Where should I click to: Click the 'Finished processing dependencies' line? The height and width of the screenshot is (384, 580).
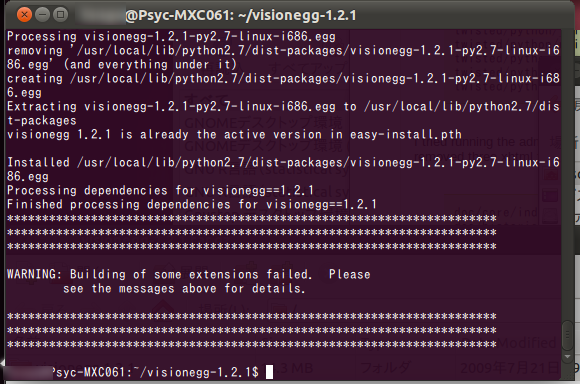point(192,204)
